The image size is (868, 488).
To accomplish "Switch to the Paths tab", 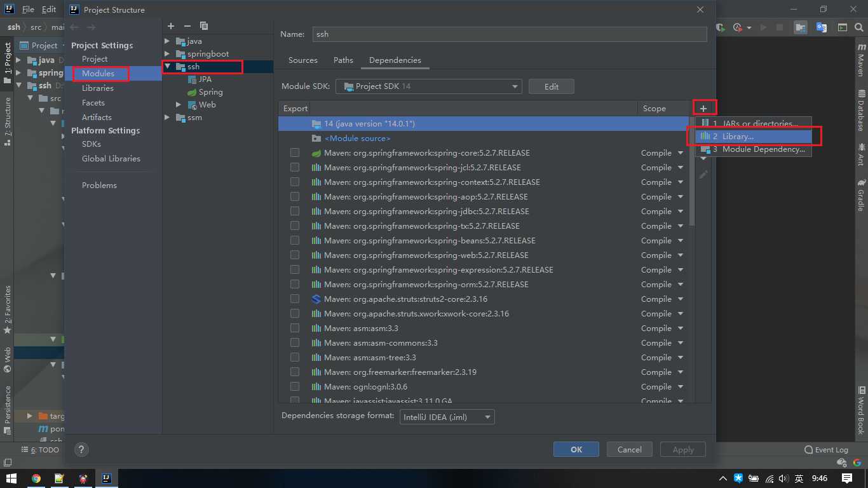I will [343, 60].
